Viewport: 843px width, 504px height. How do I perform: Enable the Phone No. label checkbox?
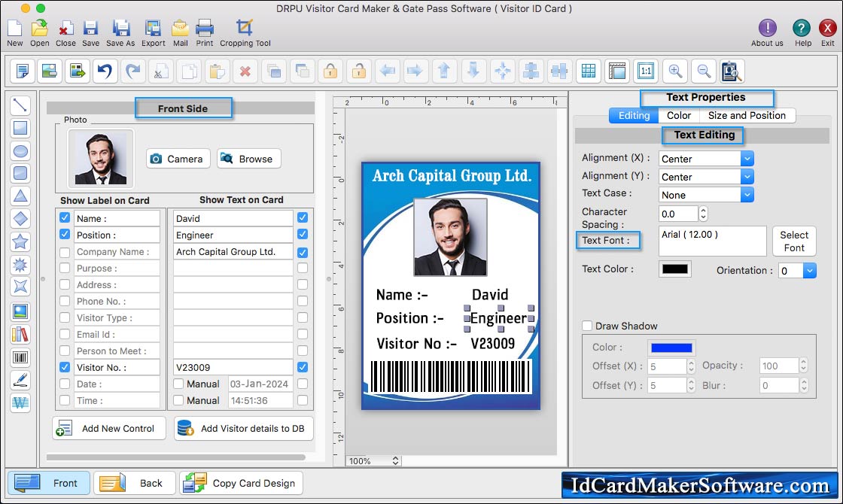65,301
